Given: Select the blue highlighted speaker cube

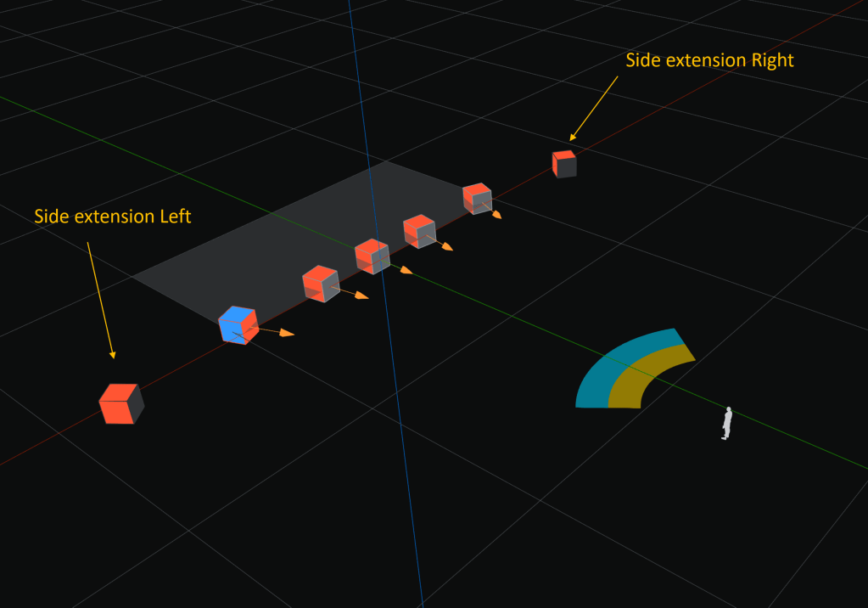Looking at the screenshot, I should pyautogui.click(x=238, y=325).
